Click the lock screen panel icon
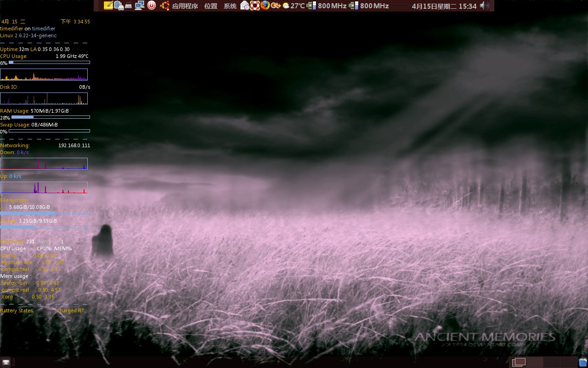The image size is (588, 368). coord(119,6)
